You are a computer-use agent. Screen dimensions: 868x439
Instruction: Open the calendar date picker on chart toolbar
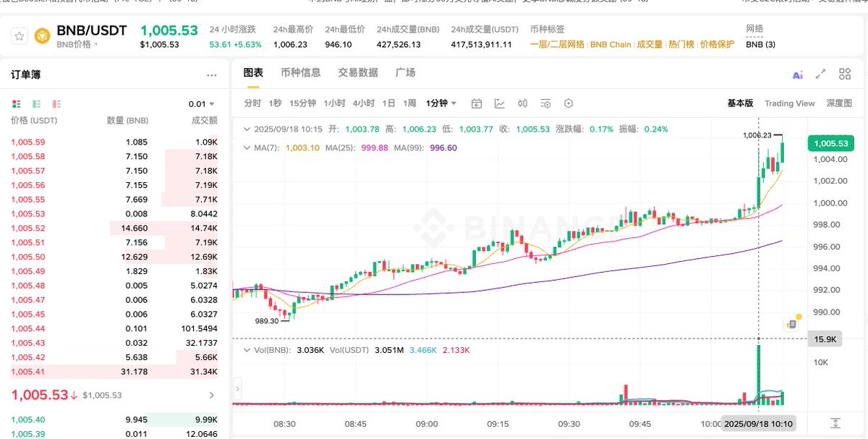[477, 103]
